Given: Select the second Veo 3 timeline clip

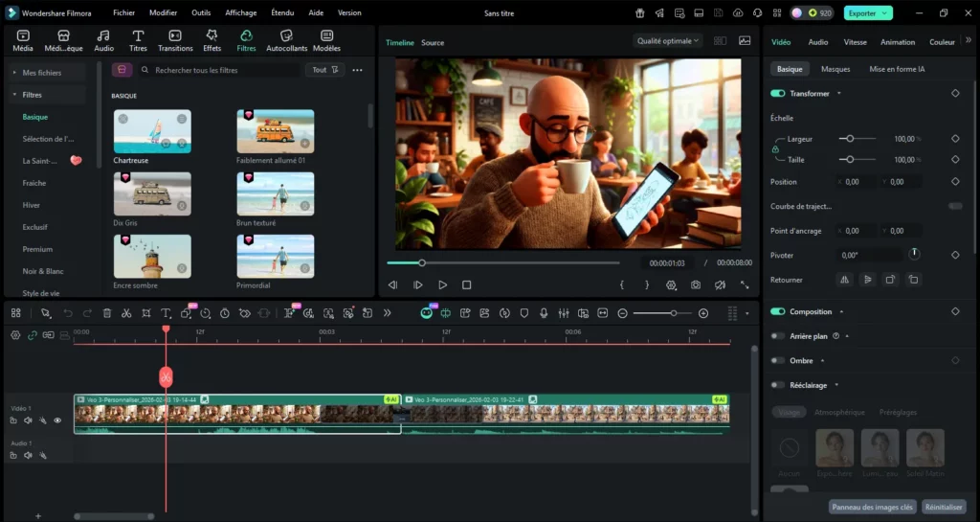Looking at the screenshot, I should [566, 413].
